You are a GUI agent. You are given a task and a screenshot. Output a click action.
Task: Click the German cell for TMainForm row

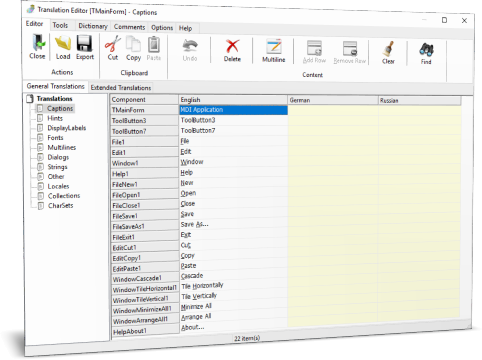point(333,110)
